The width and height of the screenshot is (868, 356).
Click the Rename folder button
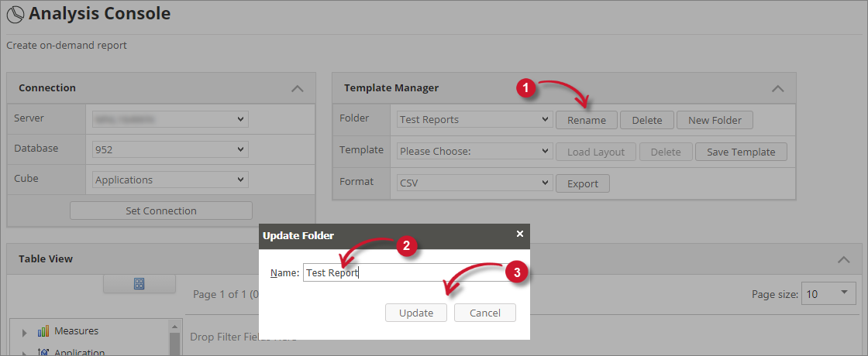point(587,120)
